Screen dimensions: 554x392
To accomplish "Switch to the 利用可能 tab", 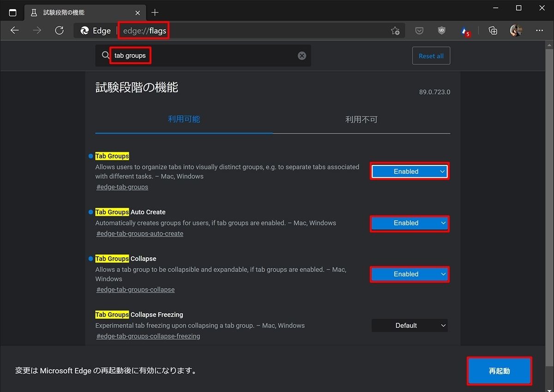I will click(184, 119).
